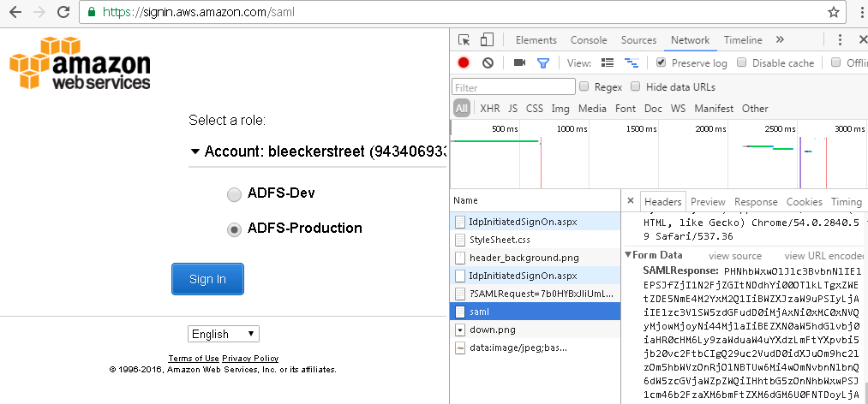868x404 pixels.
Task: Bookmark this page with the star icon
Action: (x=834, y=12)
